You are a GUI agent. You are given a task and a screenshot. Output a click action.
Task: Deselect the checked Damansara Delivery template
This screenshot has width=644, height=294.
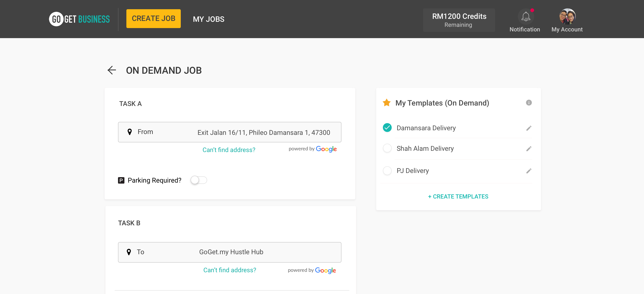387,128
